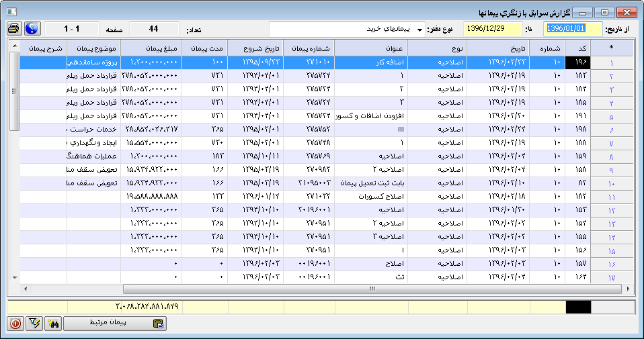644x339 pixels.
Task: Click the count field showing 44
Action: (x=154, y=29)
